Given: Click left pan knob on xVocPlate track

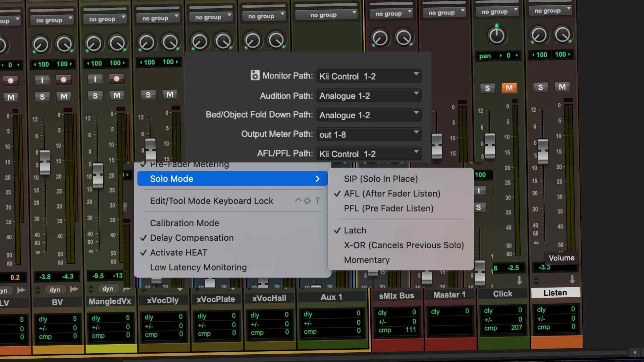Looking at the screenshot, I should click(x=200, y=42).
